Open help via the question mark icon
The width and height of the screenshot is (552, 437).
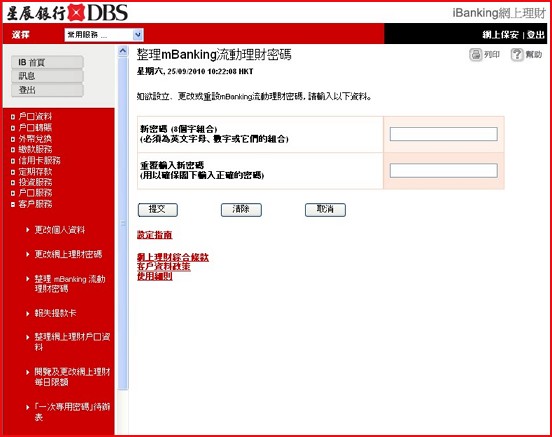[517, 55]
